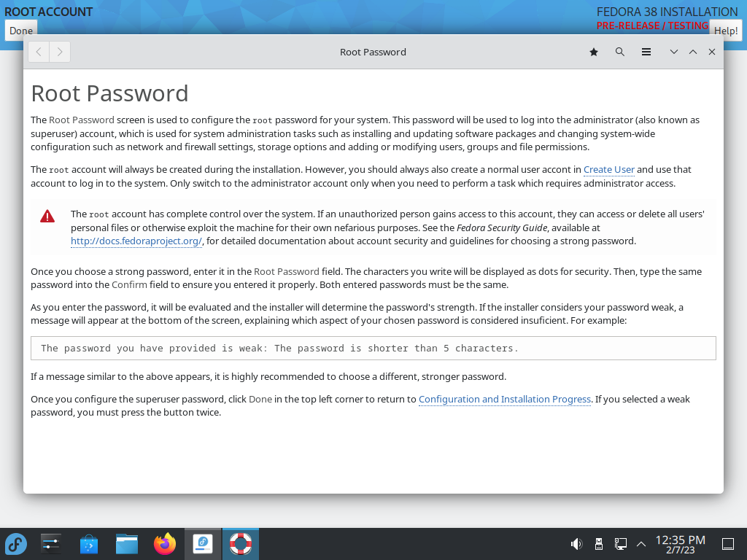Viewport: 747px width, 560px height.
Task: Select the Help lifebuoy taskbar entry
Action: pos(241,544)
